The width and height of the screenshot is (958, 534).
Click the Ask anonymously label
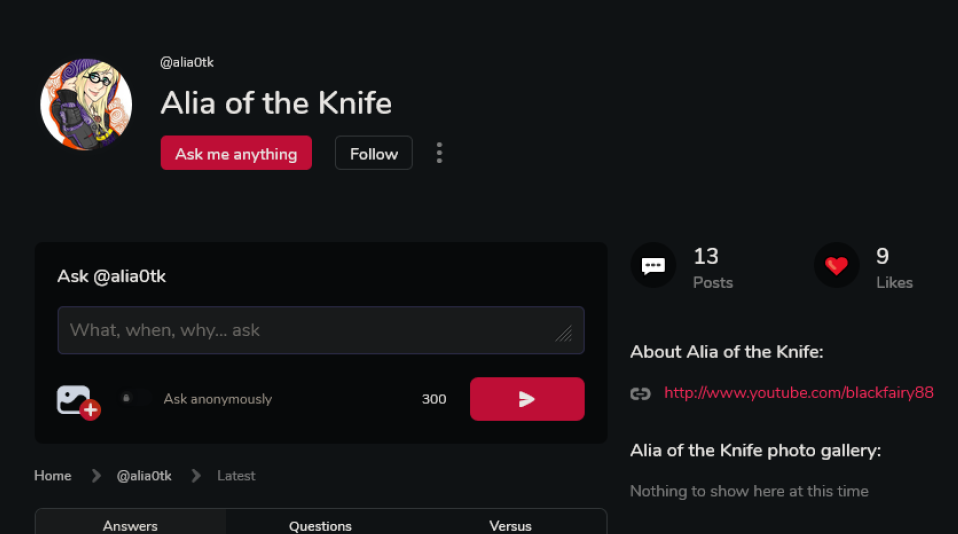218,399
